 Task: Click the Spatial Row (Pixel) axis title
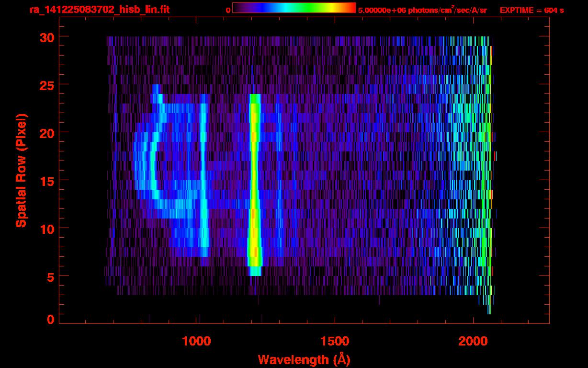coord(21,171)
